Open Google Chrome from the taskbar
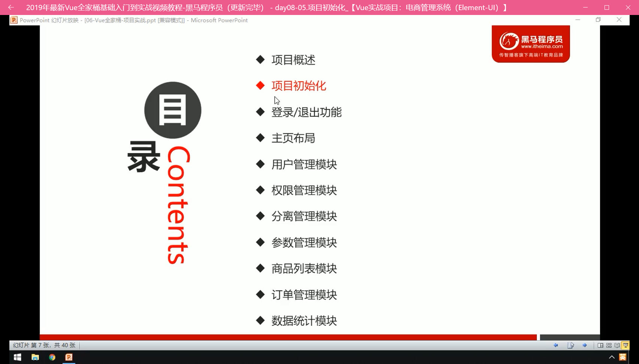The image size is (639, 364). coord(52,357)
